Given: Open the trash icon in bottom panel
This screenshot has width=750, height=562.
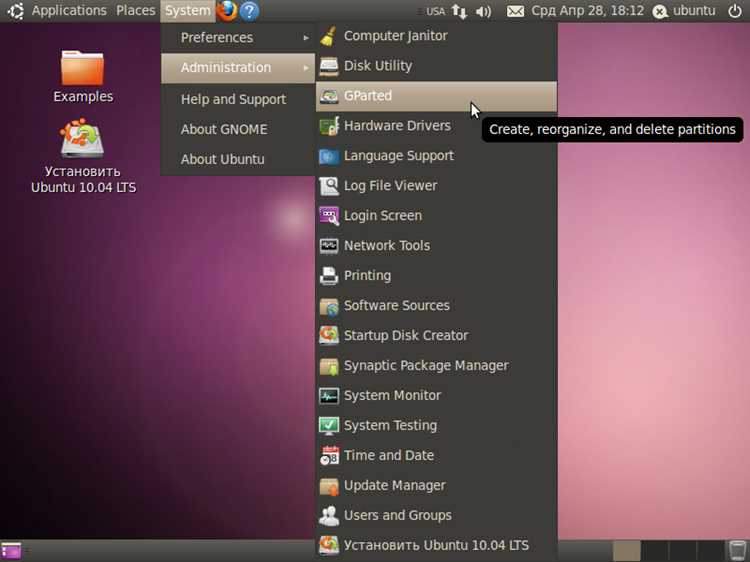Looking at the screenshot, I should pos(737,551).
